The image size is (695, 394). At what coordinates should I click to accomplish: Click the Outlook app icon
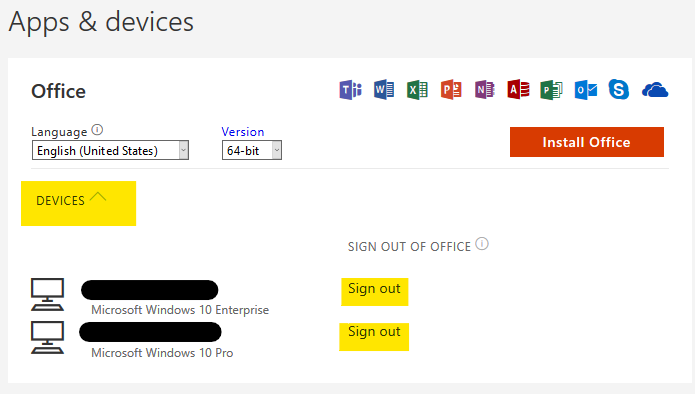586,90
